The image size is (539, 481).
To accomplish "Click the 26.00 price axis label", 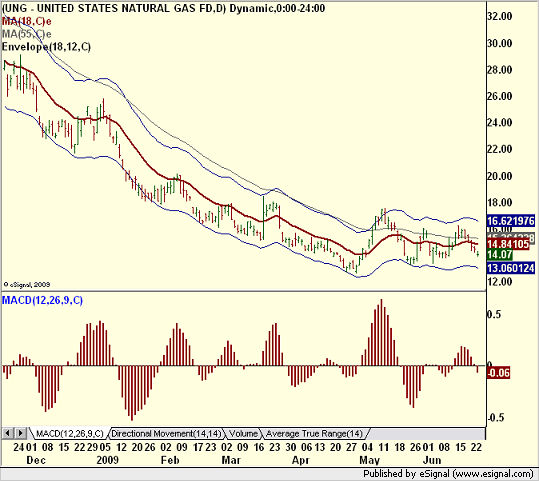I will [x=499, y=96].
